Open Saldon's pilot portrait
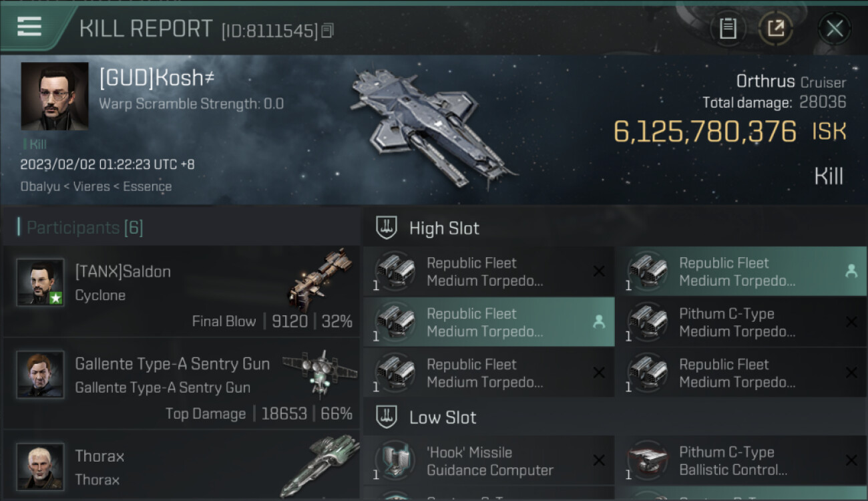This screenshot has height=501, width=868. point(41,283)
